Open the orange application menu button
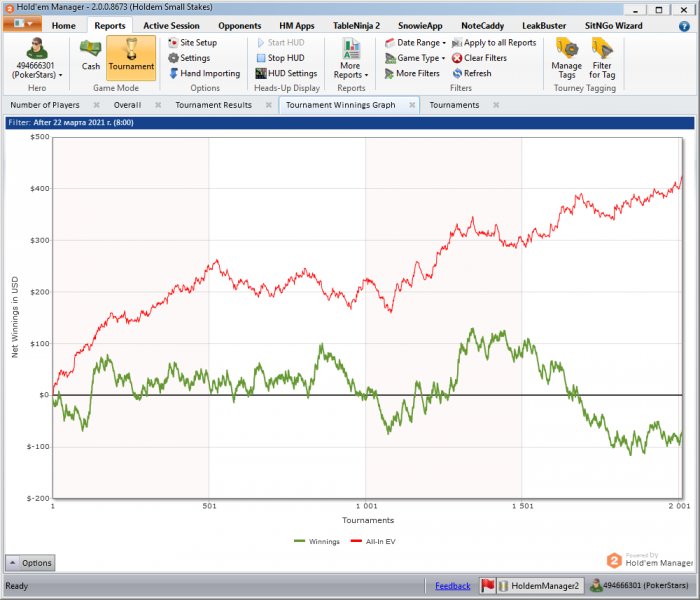The height and width of the screenshot is (600, 700). (22, 24)
